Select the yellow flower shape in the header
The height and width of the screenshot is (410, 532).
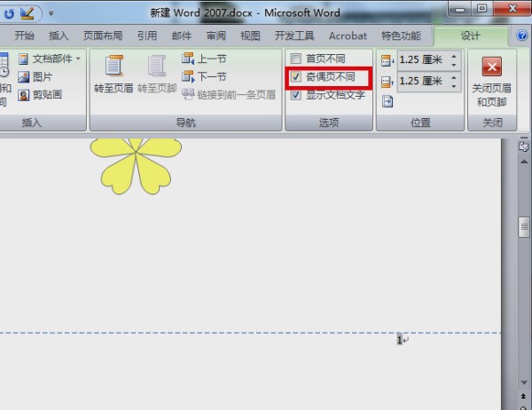pos(136,164)
